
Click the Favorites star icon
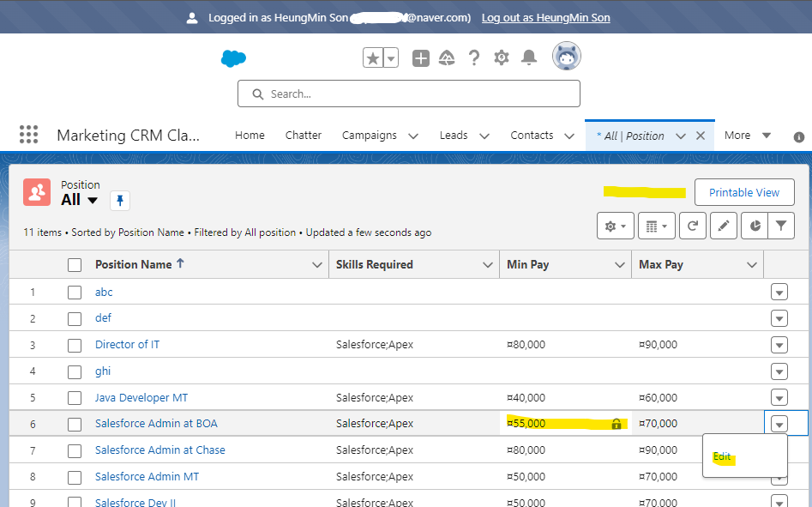click(x=373, y=58)
